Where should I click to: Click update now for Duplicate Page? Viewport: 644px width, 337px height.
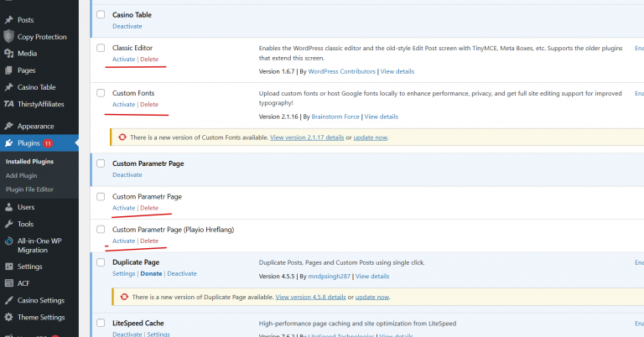[x=372, y=298]
